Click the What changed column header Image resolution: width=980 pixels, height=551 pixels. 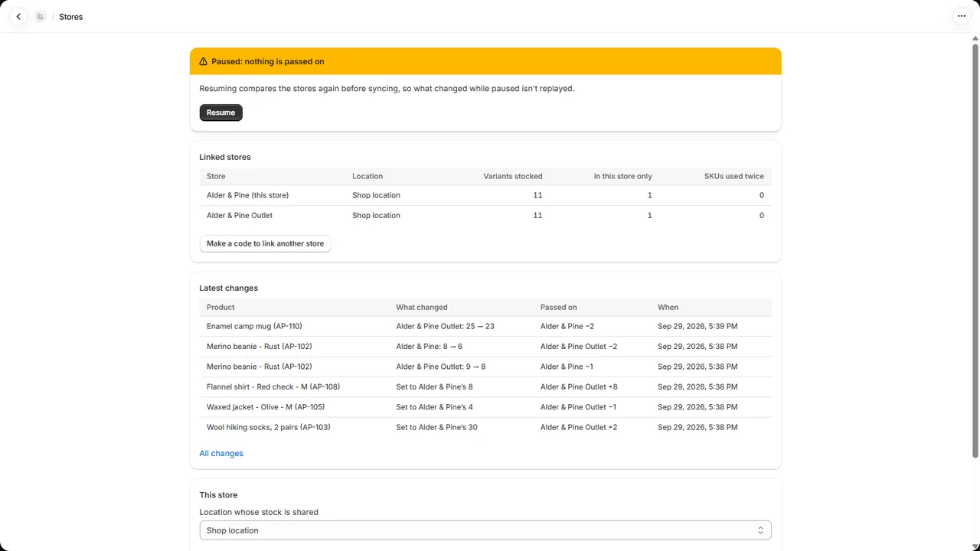[422, 307]
